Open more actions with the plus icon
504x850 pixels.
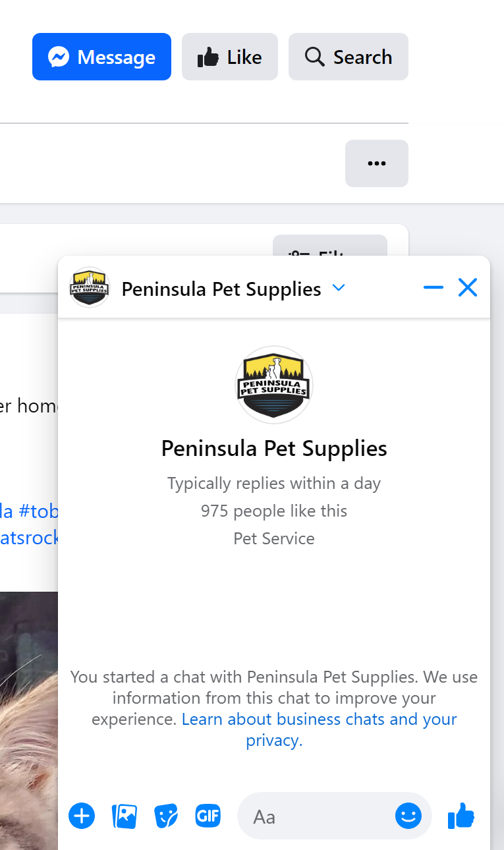click(x=82, y=816)
